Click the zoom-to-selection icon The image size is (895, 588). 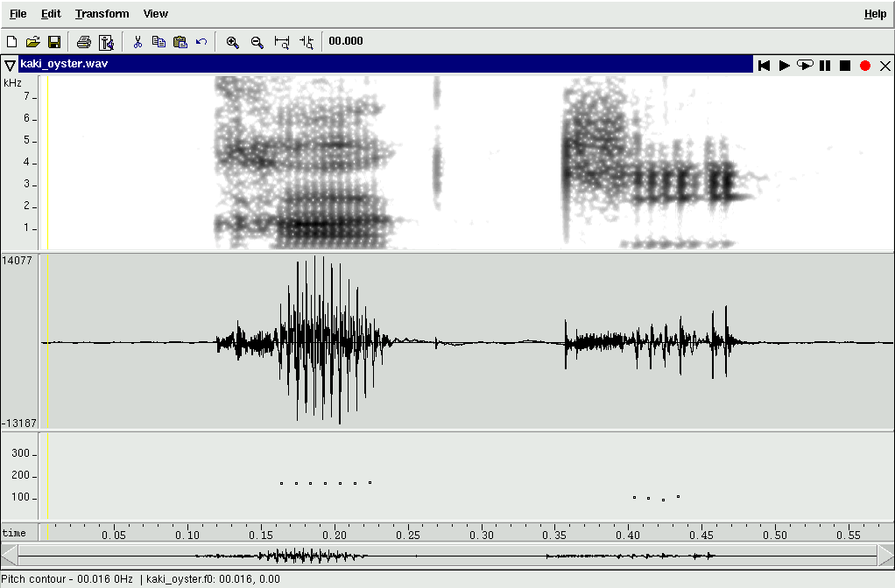[282, 41]
